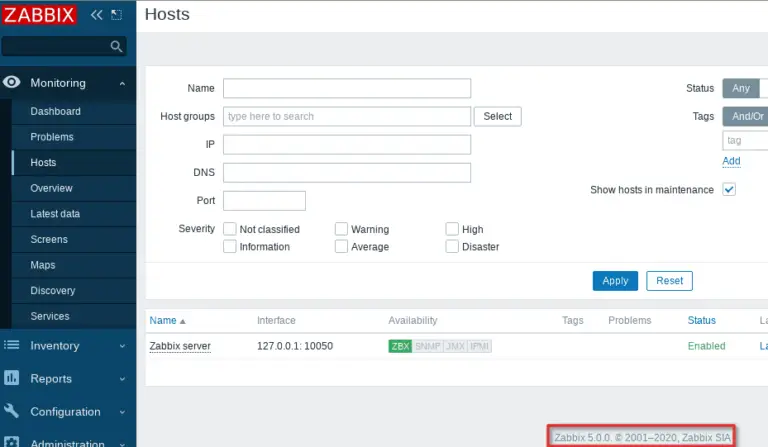Expand the Reports menu chevron

(x=122, y=379)
